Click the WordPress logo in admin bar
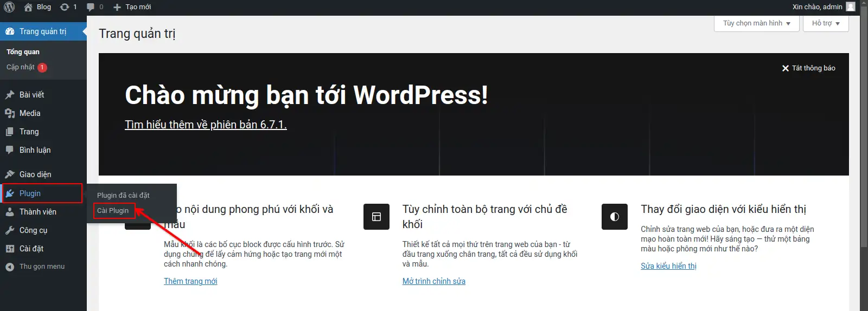The image size is (868, 311). [9, 7]
